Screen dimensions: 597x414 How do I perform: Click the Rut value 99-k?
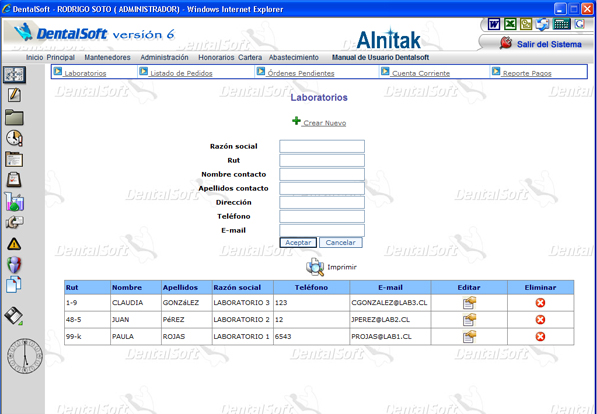click(73, 337)
